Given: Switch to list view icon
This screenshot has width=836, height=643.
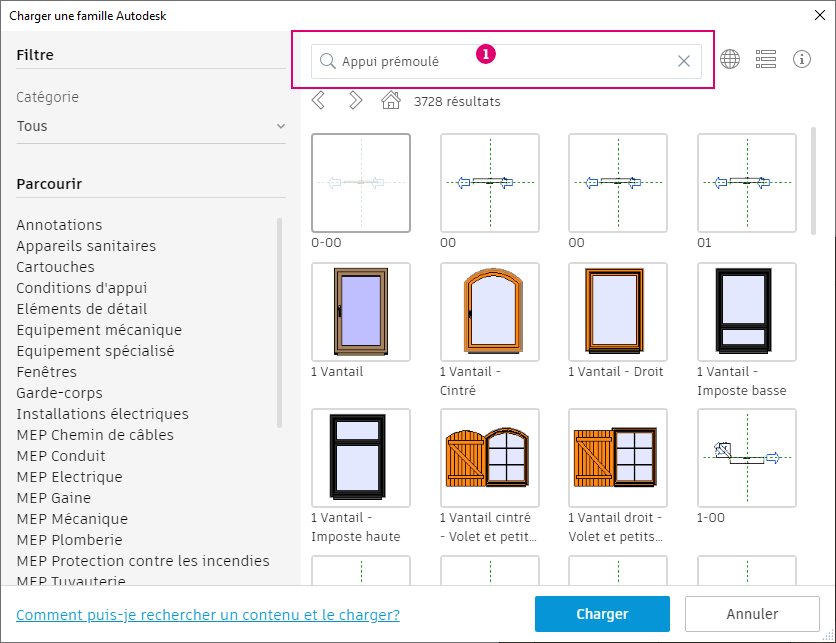Looking at the screenshot, I should coord(766,60).
